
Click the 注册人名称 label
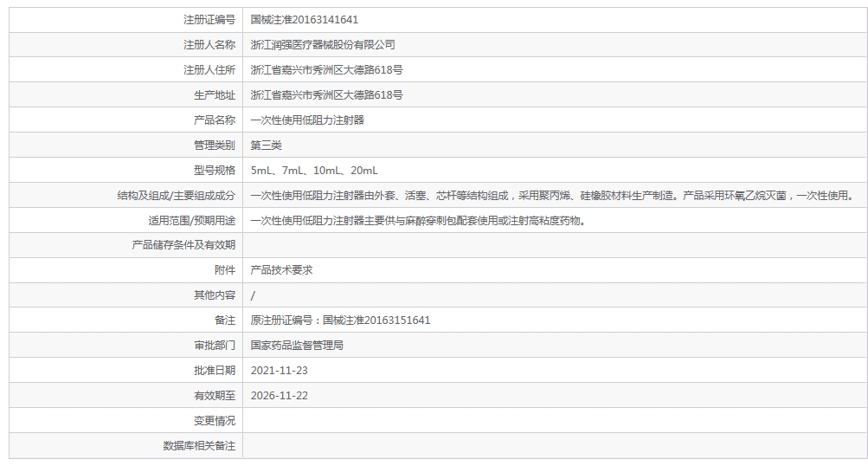click(209, 45)
